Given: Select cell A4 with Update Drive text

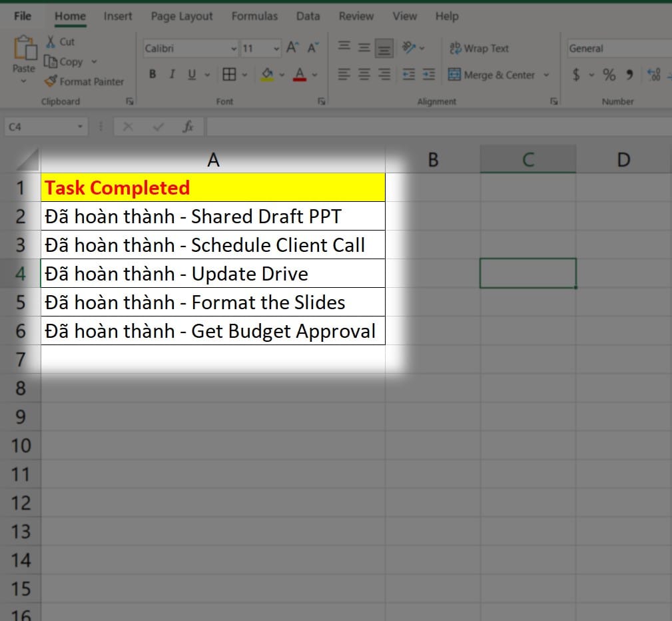Looking at the screenshot, I should coord(213,274).
